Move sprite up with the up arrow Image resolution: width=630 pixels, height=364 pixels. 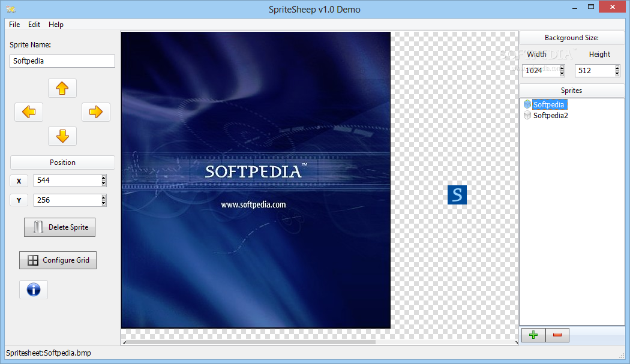(62, 88)
